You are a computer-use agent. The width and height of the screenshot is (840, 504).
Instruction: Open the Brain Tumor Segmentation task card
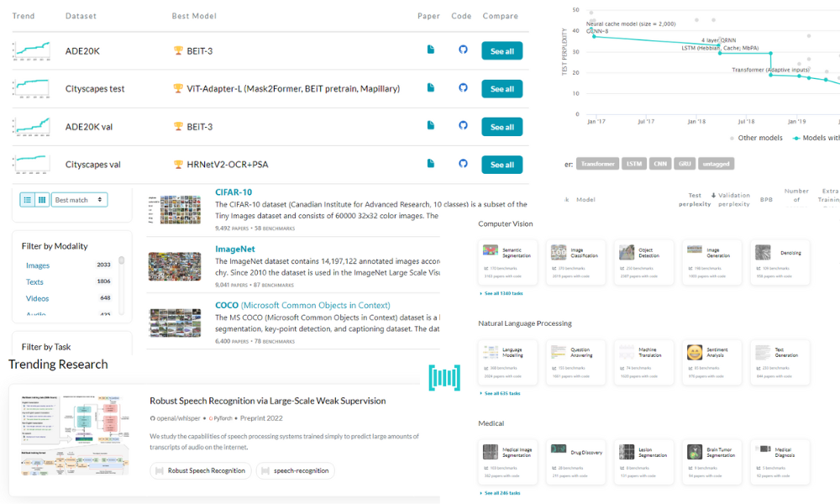tap(712, 462)
